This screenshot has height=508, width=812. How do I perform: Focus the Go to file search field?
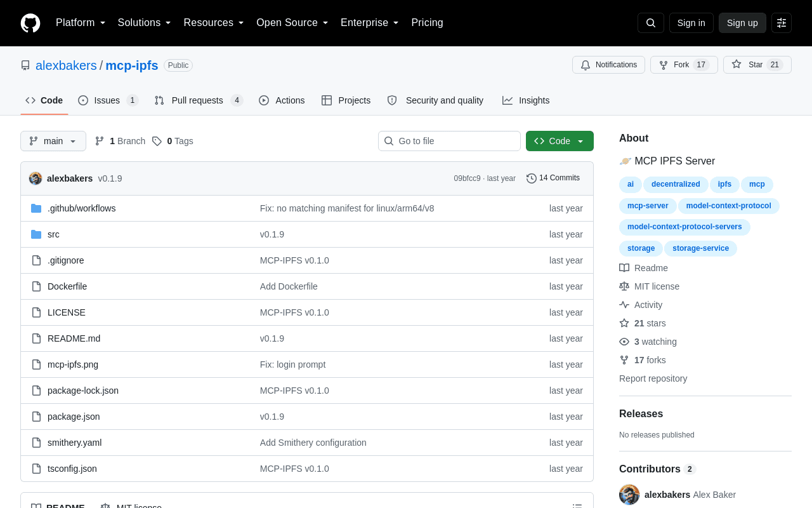pos(449,141)
